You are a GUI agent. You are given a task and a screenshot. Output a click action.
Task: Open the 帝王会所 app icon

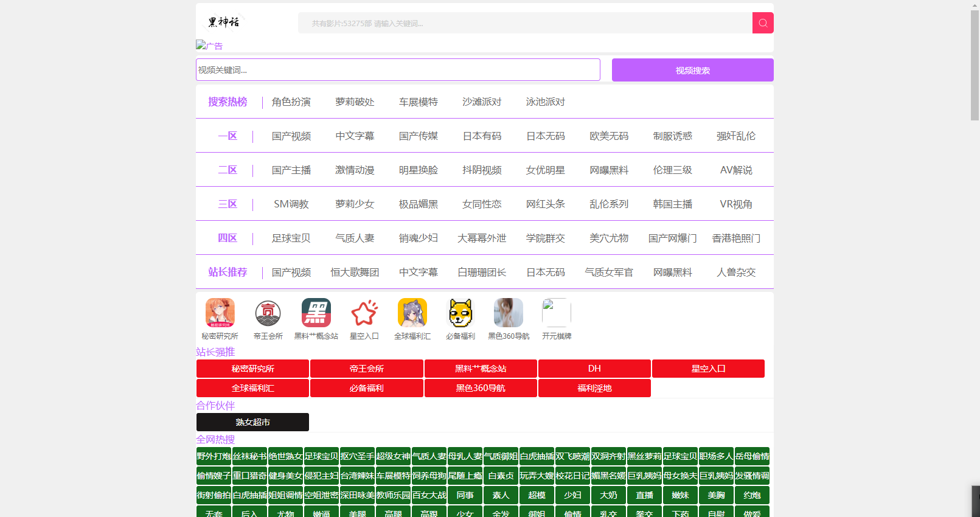tap(268, 313)
